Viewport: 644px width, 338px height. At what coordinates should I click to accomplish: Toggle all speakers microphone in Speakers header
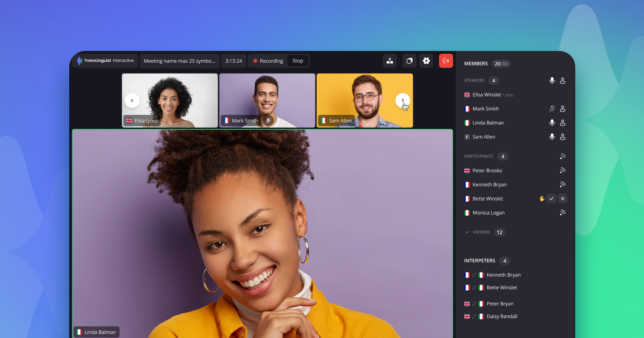[552, 80]
